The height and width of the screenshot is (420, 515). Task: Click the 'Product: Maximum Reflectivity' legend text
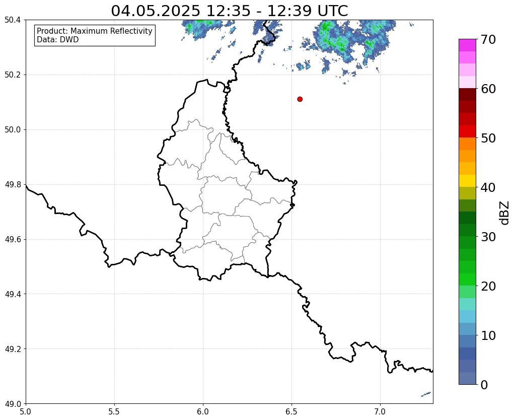coord(95,31)
